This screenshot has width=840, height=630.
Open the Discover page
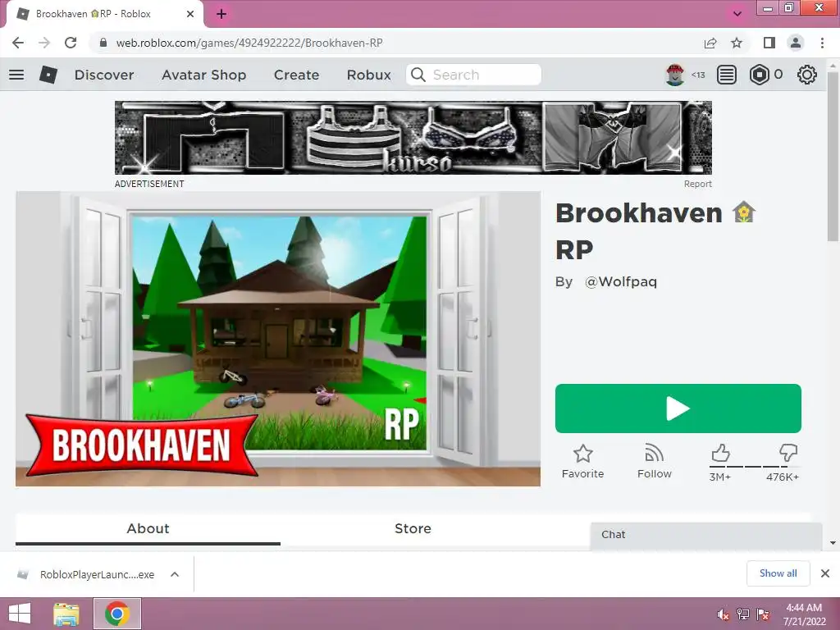tap(104, 75)
